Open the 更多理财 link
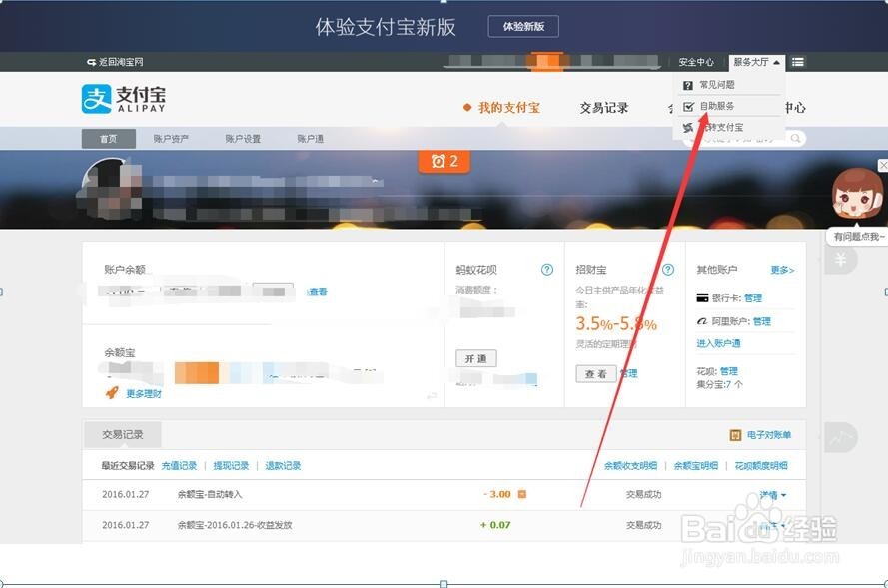This screenshot has height=588, width=888. 143,394
